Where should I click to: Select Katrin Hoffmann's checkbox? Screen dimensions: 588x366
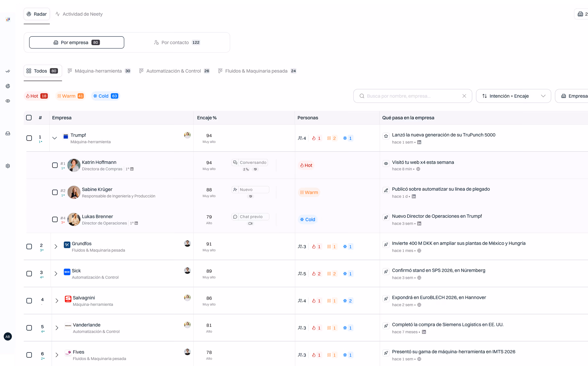click(55, 165)
